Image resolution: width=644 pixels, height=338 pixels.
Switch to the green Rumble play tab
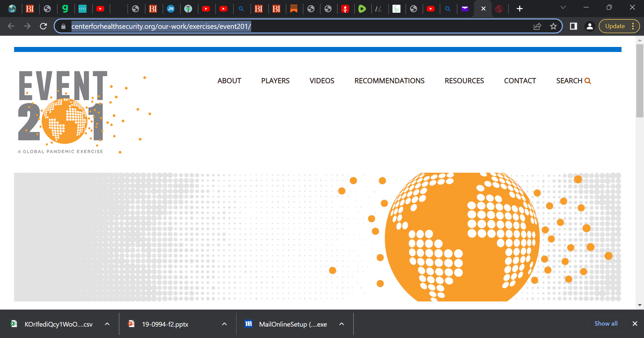pyautogui.click(x=362, y=9)
